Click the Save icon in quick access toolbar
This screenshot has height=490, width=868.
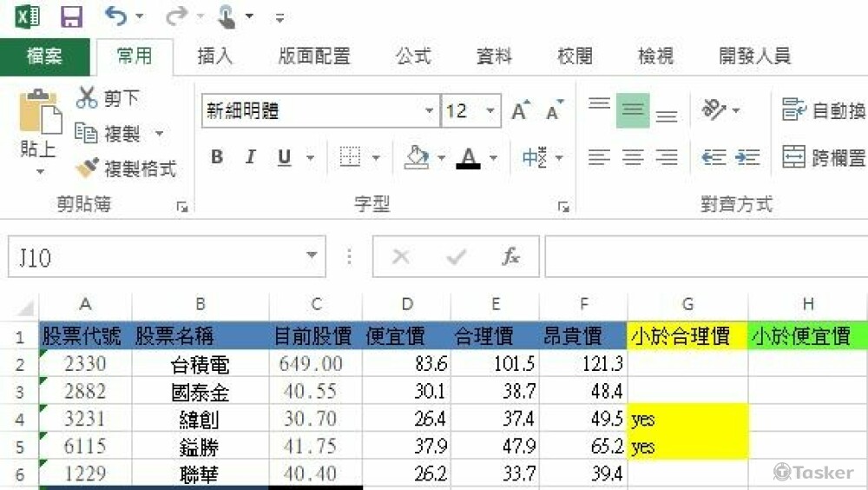coord(71,17)
